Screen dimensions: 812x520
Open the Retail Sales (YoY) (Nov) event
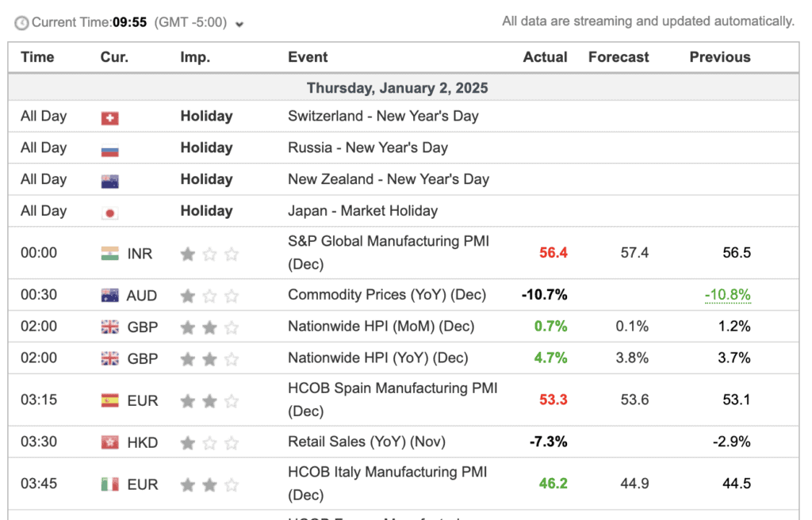(366, 442)
